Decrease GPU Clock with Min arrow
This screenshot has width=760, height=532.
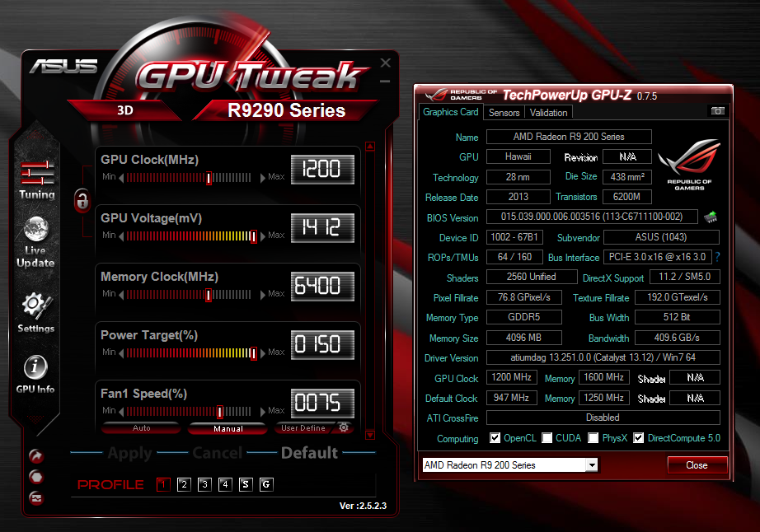click(121, 178)
